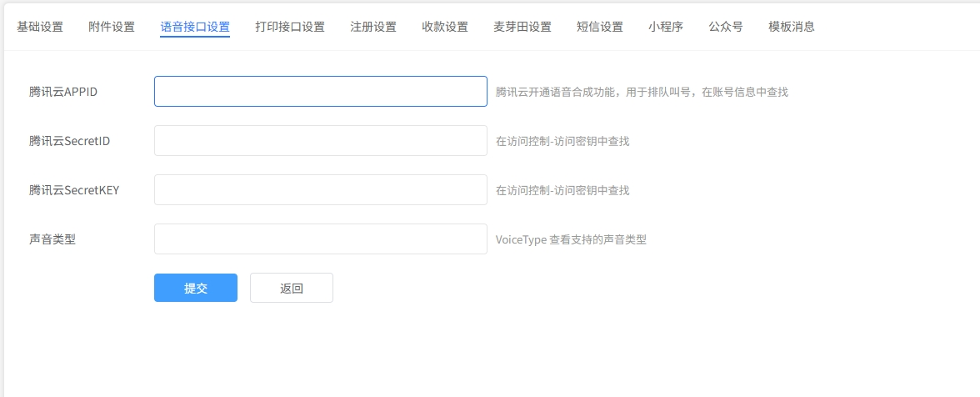Switch to the 基础设置 tab
Viewport: 980px width, 397px height.
pos(40,27)
